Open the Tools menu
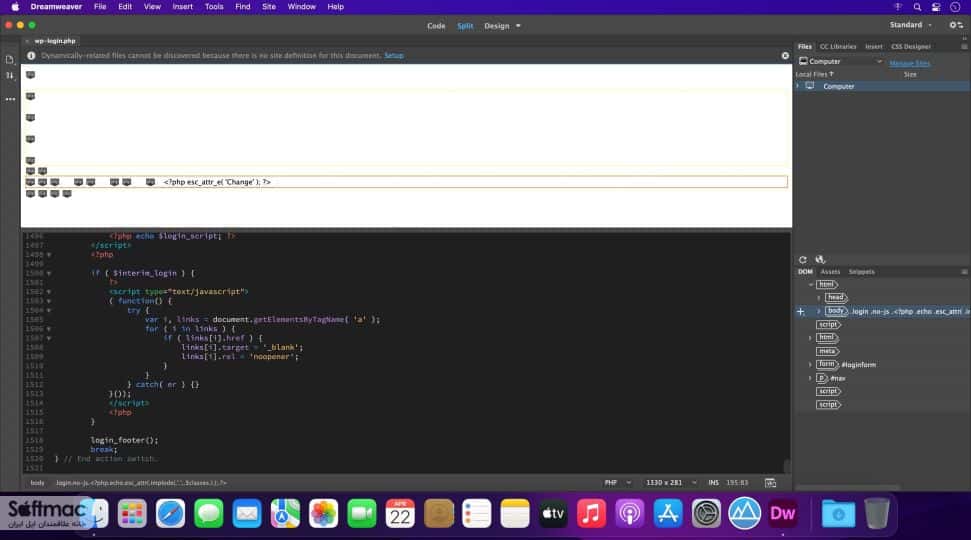Viewport: 971px width, 540px height. (214, 7)
